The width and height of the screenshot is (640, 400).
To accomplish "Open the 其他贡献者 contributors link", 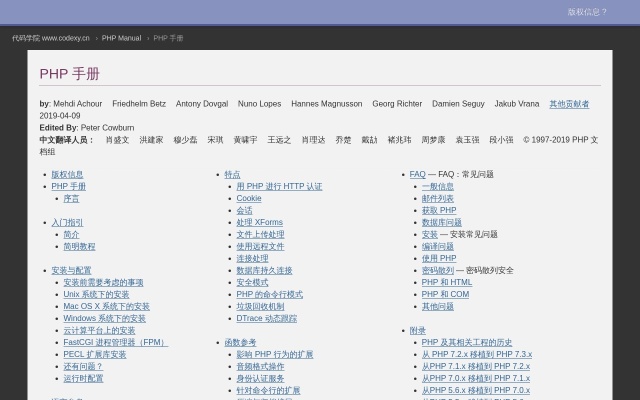I will coord(569,103).
